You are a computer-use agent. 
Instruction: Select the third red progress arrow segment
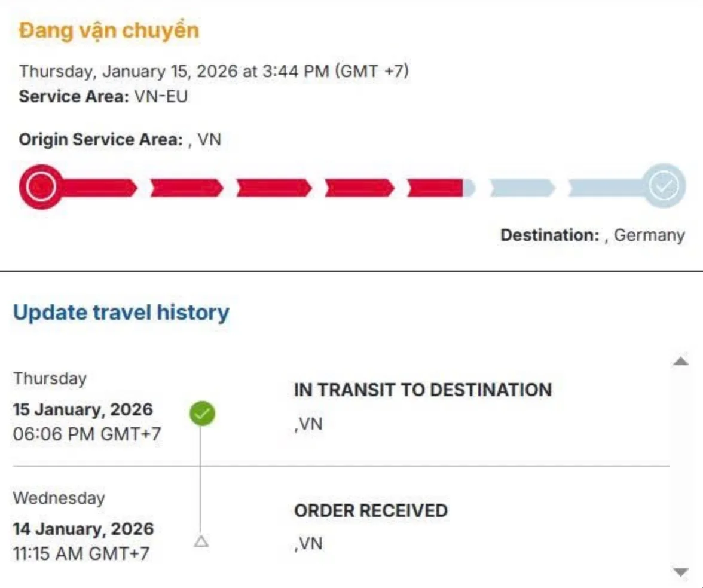(x=274, y=188)
